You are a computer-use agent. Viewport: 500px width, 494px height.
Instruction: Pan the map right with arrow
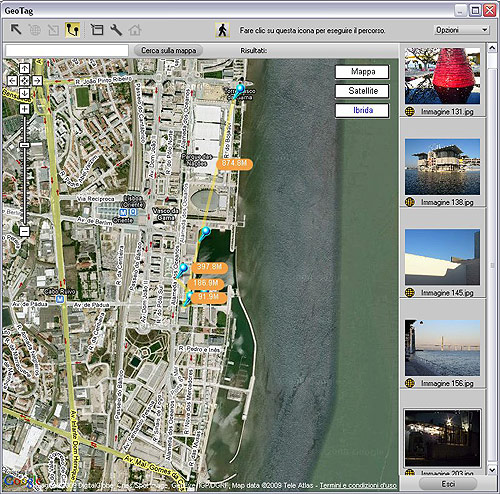click(37, 81)
